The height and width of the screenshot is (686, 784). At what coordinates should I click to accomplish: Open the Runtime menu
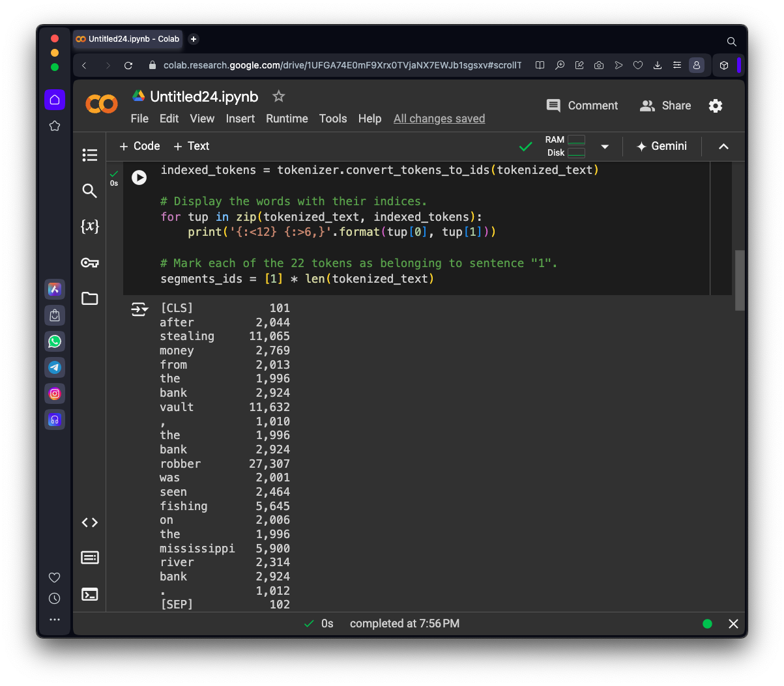[x=287, y=119]
